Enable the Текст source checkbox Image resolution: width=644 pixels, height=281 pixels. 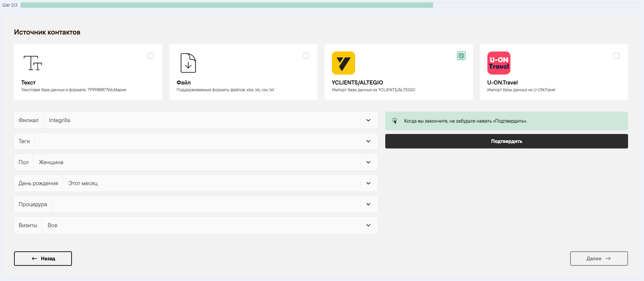[x=151, y=56]
